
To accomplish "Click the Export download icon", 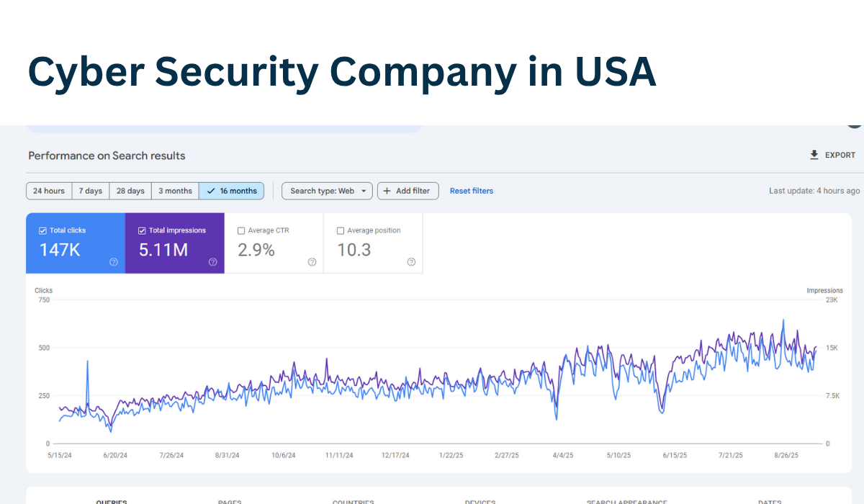I will (x=813, y=155).
